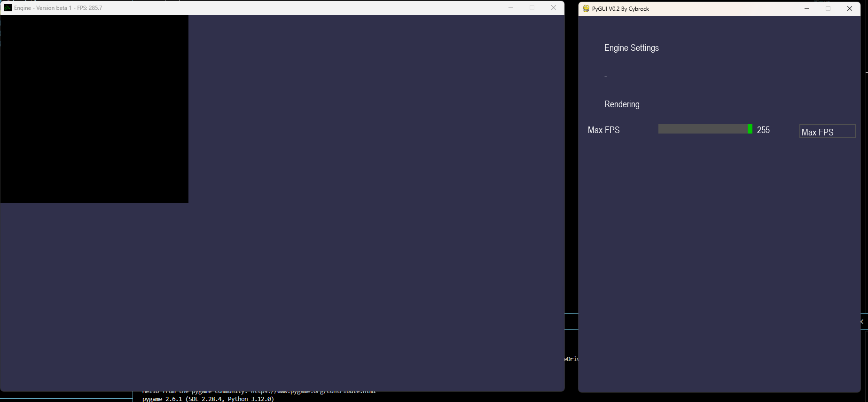Screen dimensions: 868x402
Task: Close the Engine window
Action: [x=554, y=8]
